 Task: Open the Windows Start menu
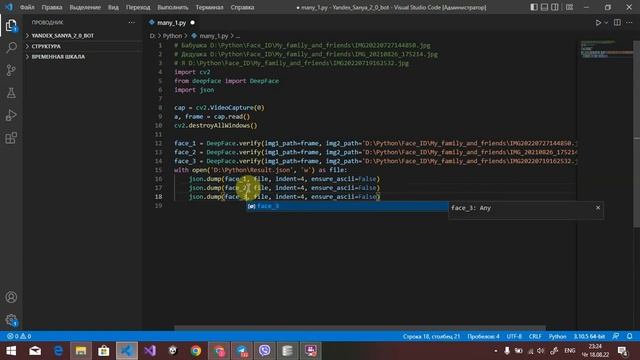click(x=11, y=351)
